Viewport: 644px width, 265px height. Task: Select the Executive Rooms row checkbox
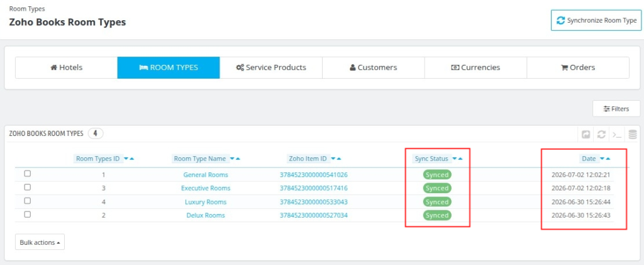click(x=28, y=188)
